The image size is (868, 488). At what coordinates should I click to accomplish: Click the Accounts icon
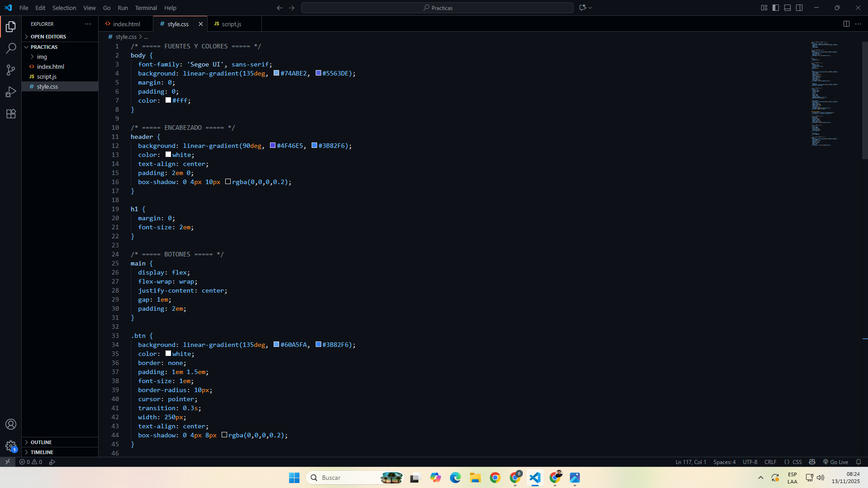pyautogui.click(x=11, y=424)
